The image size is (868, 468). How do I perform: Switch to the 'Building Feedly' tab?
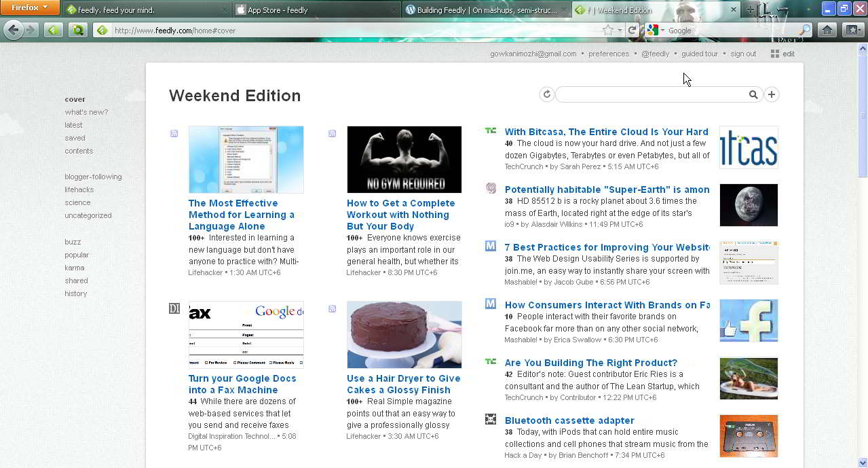click(x=486, y=10)
